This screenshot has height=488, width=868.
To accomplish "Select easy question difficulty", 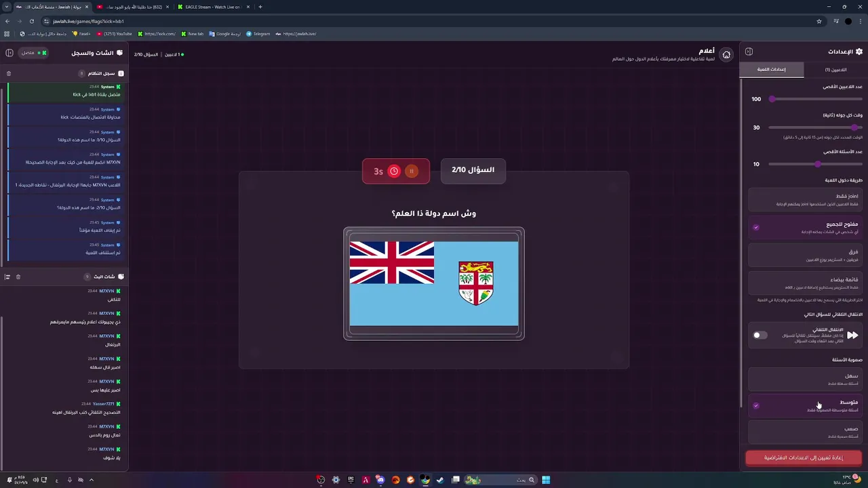I will click(806, 379).
